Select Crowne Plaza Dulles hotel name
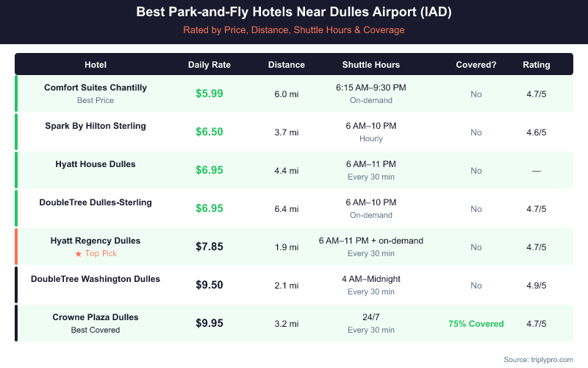This screenshot has width=588, height=368. (x=96, y=317)
